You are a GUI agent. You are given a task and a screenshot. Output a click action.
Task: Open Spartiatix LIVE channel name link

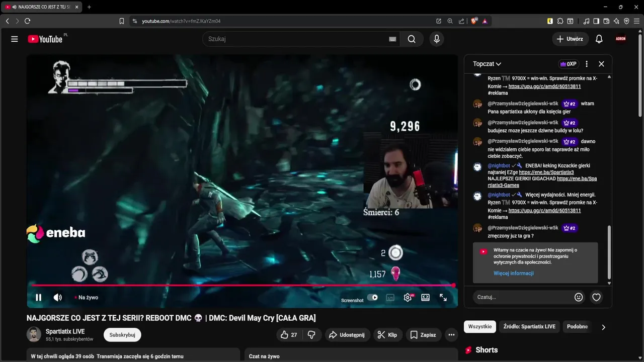pyautogui.click(x=65, y=331)
